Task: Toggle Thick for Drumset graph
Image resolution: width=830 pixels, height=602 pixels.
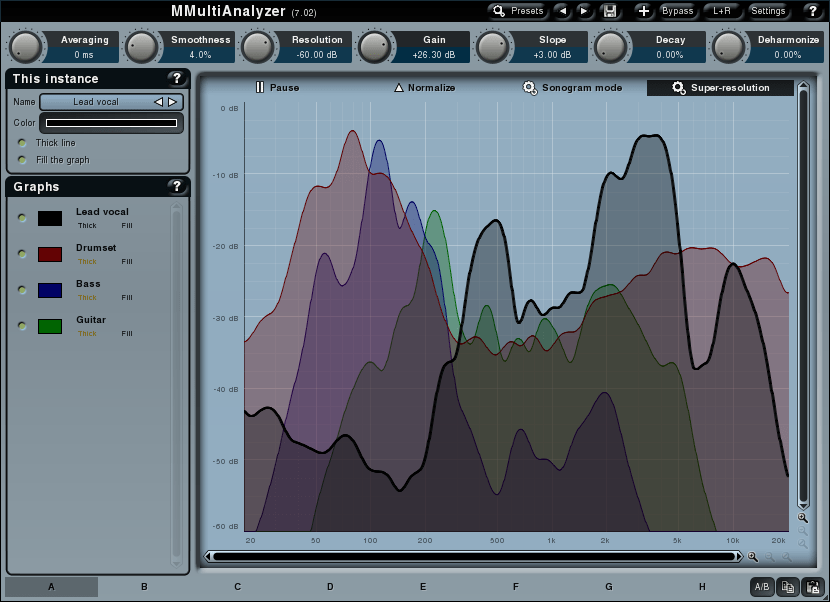Action: coord(87,262)
